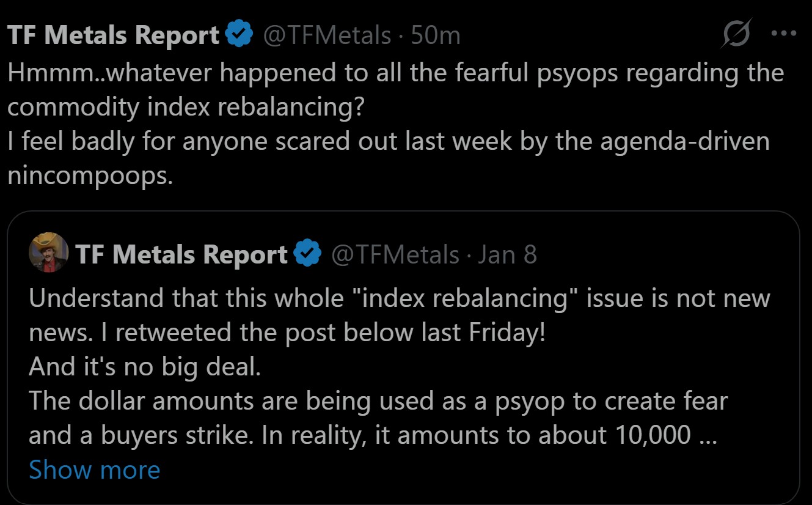
Task: Open the three-dot more options menu
Action: pos(784,34)
